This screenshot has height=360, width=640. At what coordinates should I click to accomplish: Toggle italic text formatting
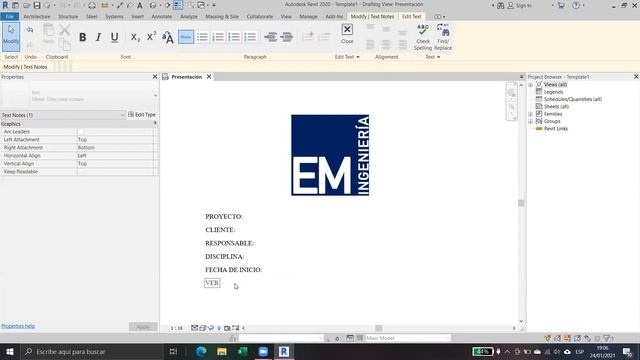point(98,37)
